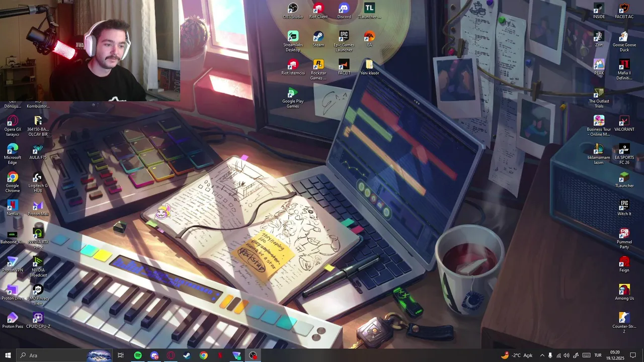Image resolution: width=644 pixels, height=362 pixels.
Task: Open Goose Goose Duck shortcut
Action: pyautogui.click(x=624, y=42)
